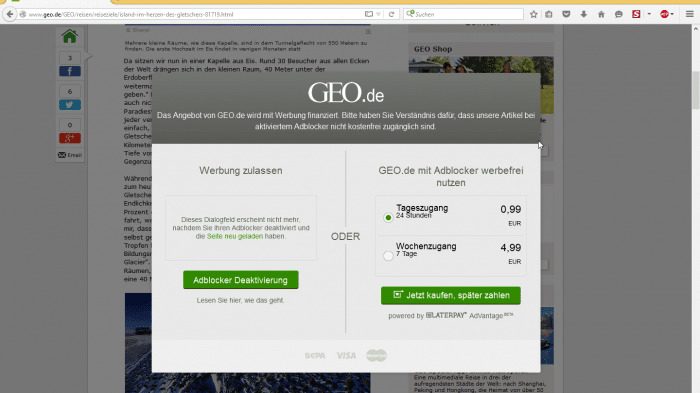Share article via Email link
The height and width of the screenshot is (393, 700).
[x=70, y=155]
